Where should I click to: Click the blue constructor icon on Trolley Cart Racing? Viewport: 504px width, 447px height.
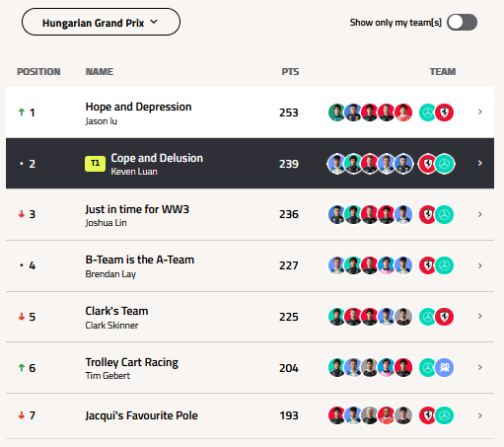(444, 367)
